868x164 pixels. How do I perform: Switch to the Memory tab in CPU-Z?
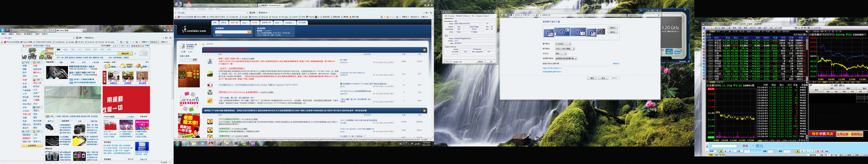467,16
